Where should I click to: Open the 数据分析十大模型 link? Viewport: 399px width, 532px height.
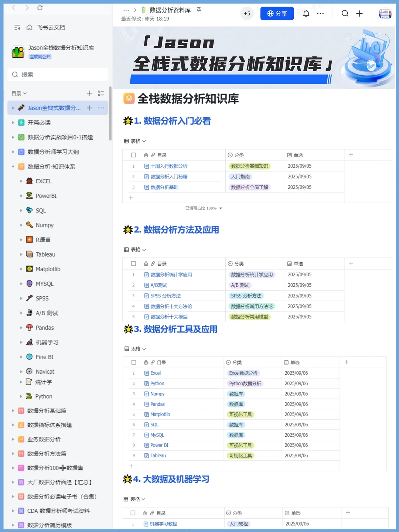coord(169,317)
